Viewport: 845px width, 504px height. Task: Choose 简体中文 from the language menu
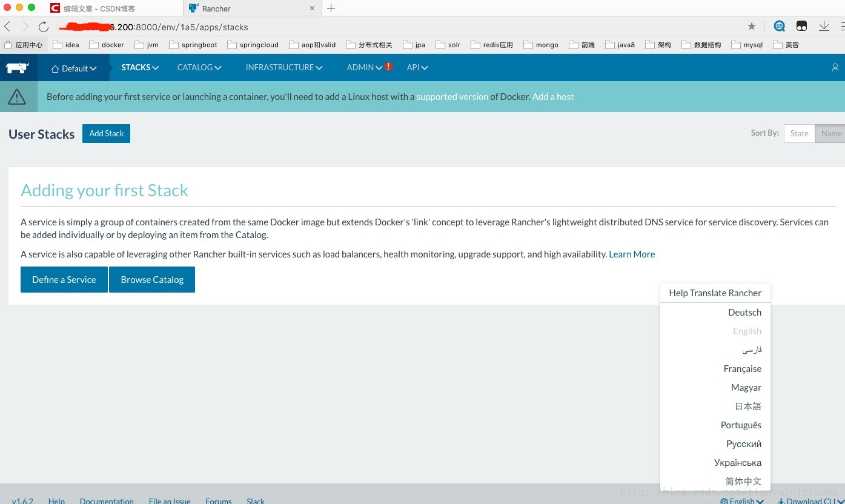[x=715, y=481]
